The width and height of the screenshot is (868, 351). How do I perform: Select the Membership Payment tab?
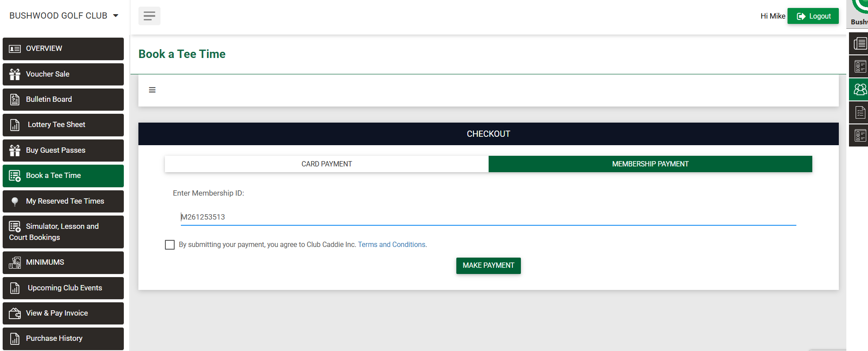click(x=650, y=164)
